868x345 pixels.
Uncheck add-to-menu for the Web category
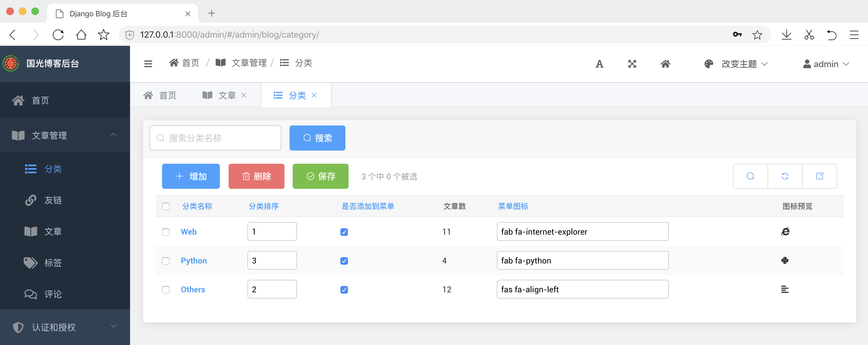point(344,232)
